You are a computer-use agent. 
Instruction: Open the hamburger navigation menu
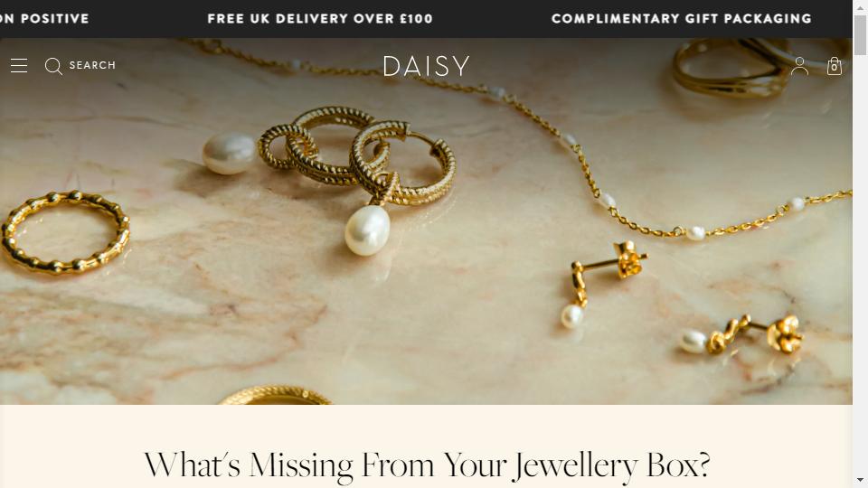tap(19, 65)
